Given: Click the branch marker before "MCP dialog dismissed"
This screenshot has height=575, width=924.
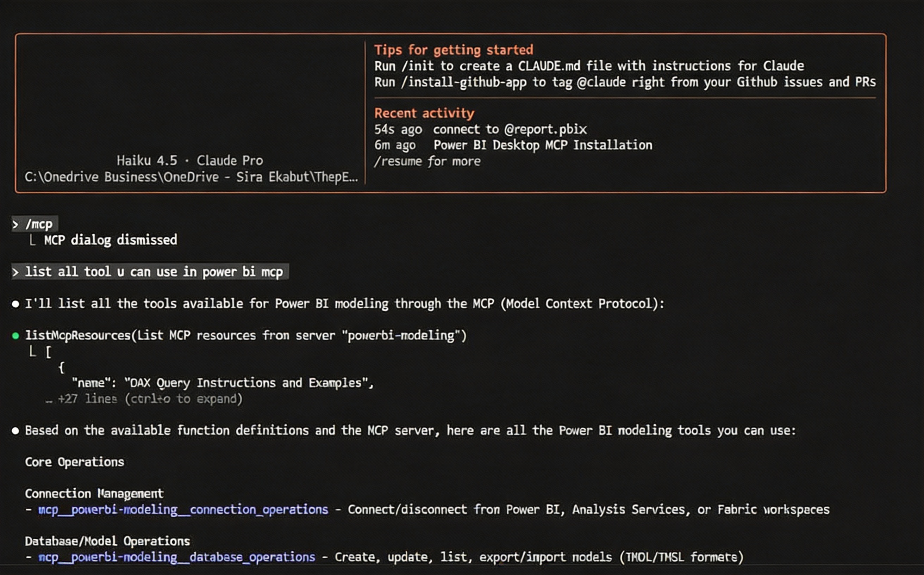Looking at the screenshot, I should point(33,240).
